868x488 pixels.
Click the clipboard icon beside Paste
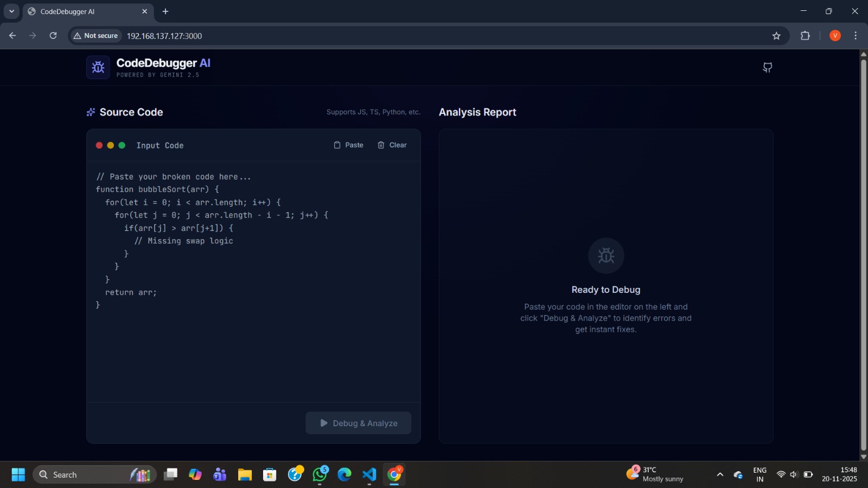(x=337, y=145)
